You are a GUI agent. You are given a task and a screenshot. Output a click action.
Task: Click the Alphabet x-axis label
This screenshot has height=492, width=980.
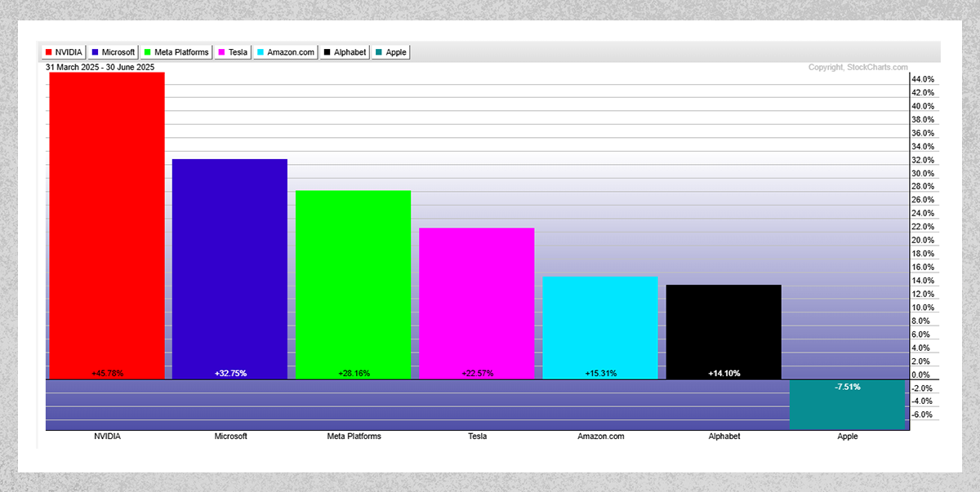pos(724,437)
